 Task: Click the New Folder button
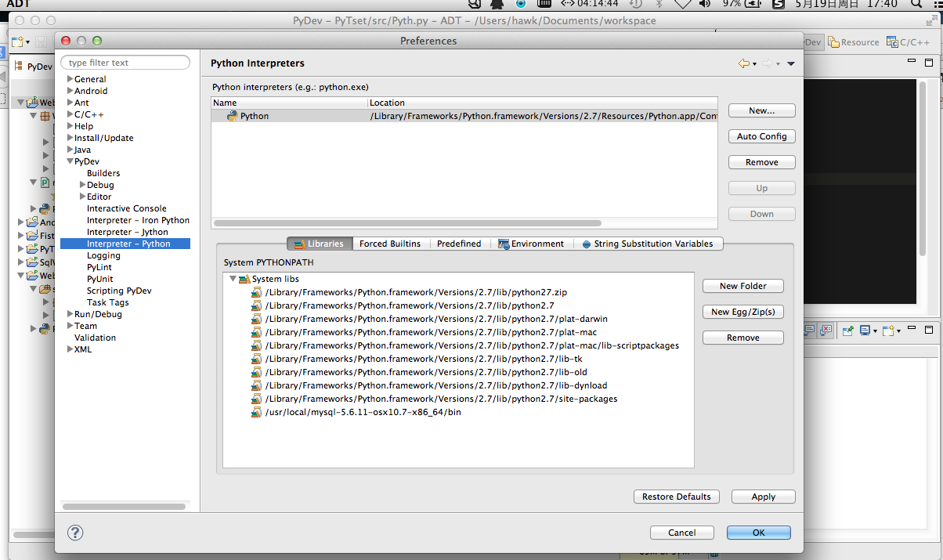point(742,286)
